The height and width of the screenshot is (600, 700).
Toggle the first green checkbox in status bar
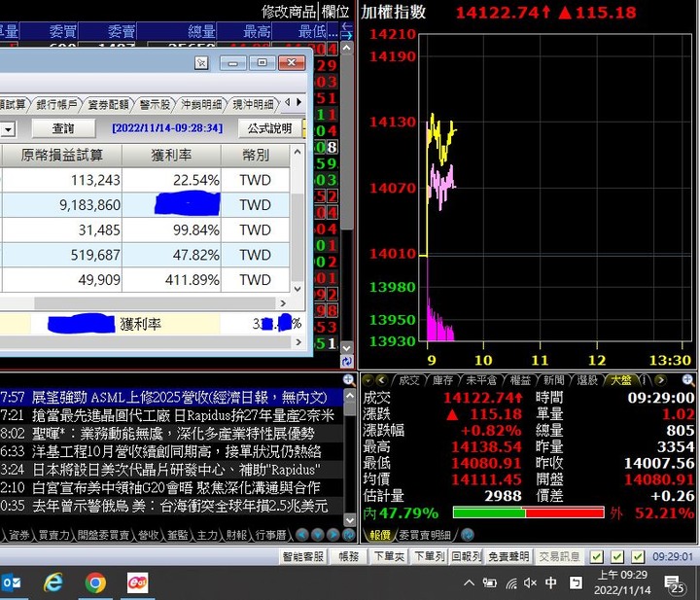click(x=596, y=556)
